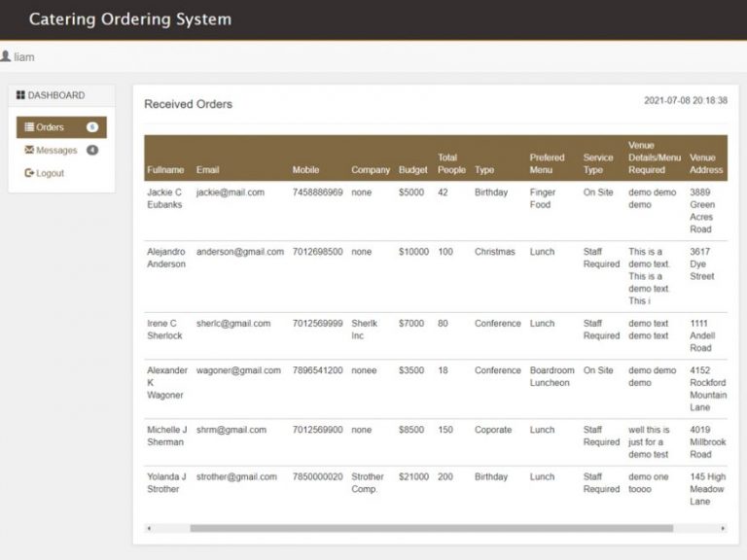The image size is (747, 560).
Task: Click the Catering Ordering System title
Action: pyautogui.click(x=130, y=19)
